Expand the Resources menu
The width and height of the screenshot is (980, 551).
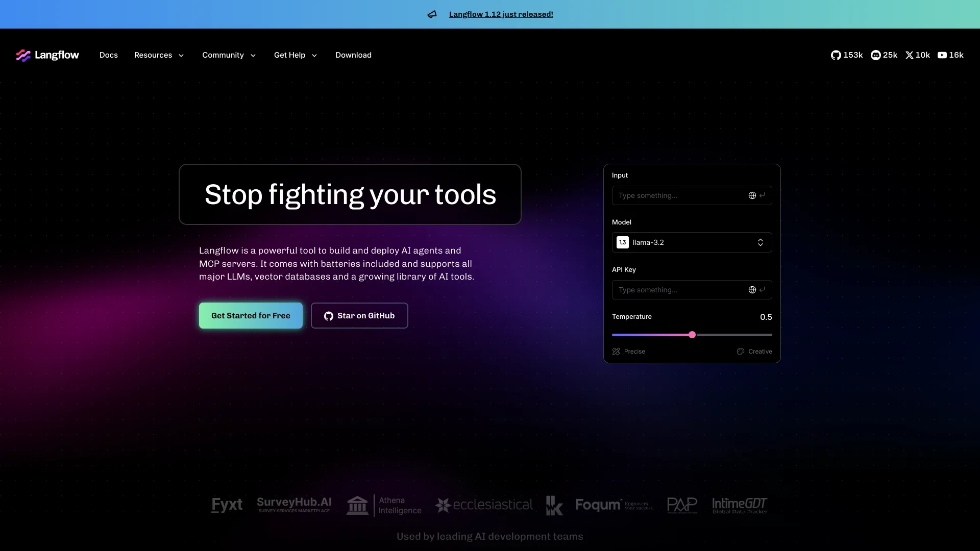[x=159, y=55]
